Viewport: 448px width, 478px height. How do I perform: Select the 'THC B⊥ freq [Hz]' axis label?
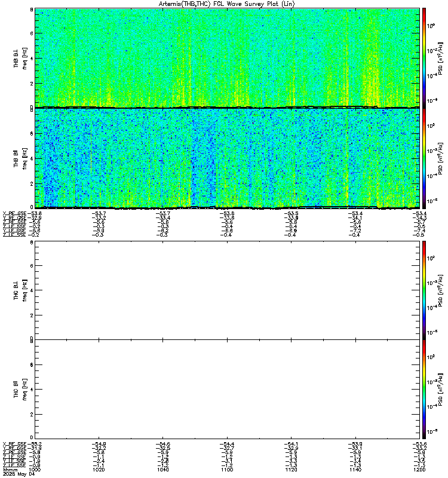point(20,290)
